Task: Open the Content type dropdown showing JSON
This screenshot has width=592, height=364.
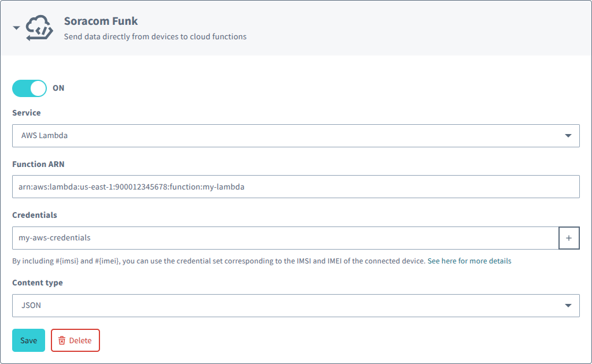Action: tap(296, 305)
